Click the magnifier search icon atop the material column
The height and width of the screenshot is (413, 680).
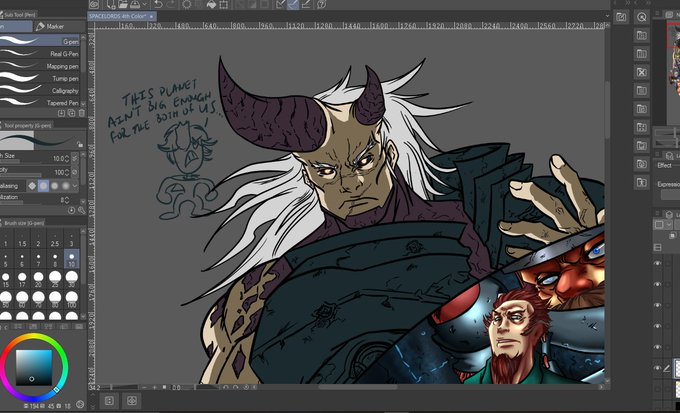tap(642, 17)
